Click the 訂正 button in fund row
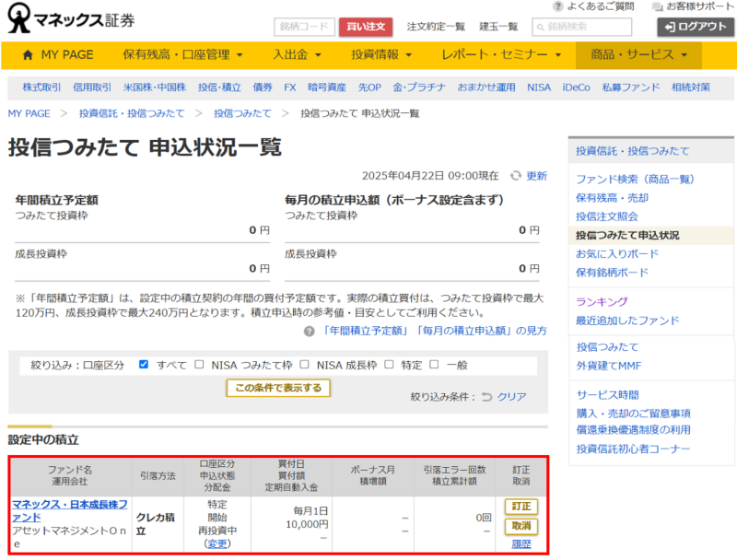The image size is (737, 560). tap(521, 507)
